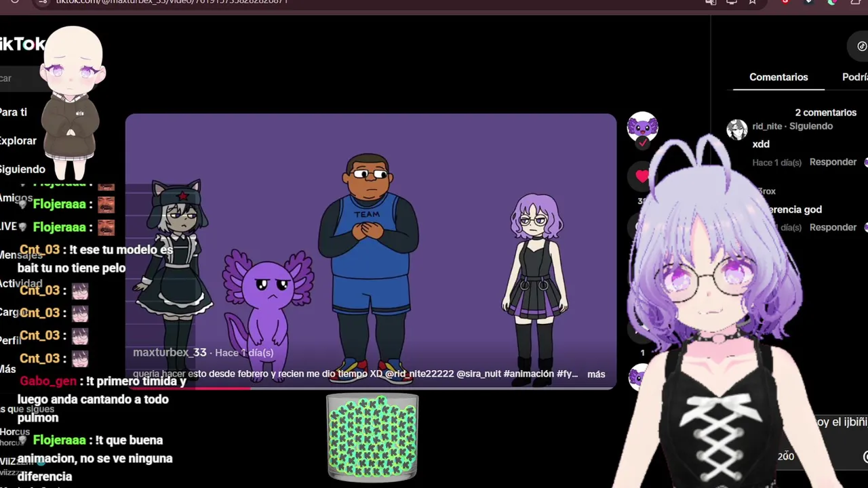Screen dimensions: 868x488
Task: Click the TikTok search box
Action: 20,78
